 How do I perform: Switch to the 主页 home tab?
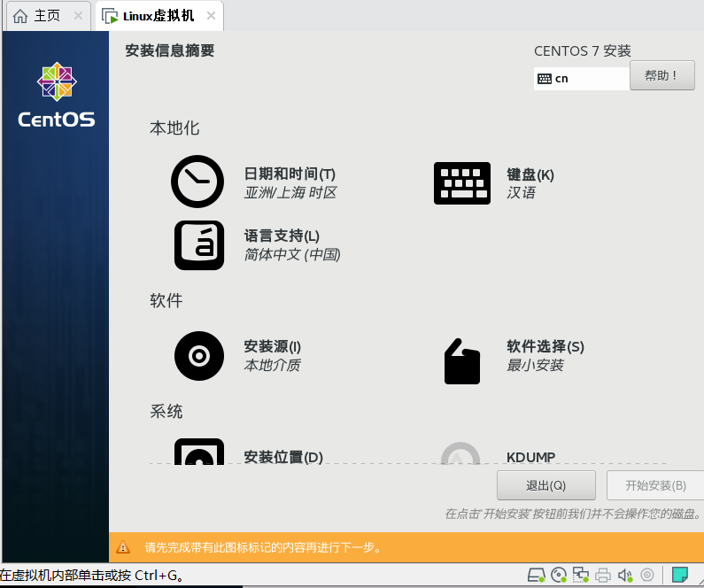[x=37, y=16]
